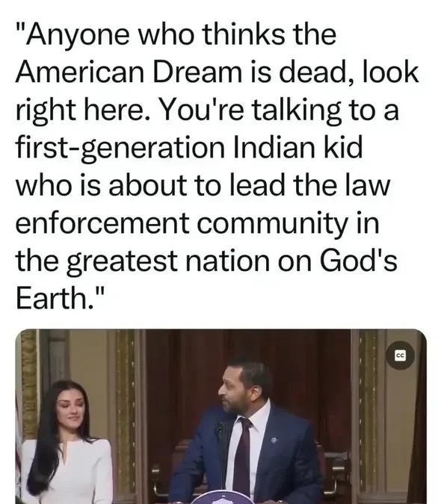Toggle closed captions with the CC icon
Image resolution: width=438 pixels, height=504 pixels.
(x=400, y=355)
